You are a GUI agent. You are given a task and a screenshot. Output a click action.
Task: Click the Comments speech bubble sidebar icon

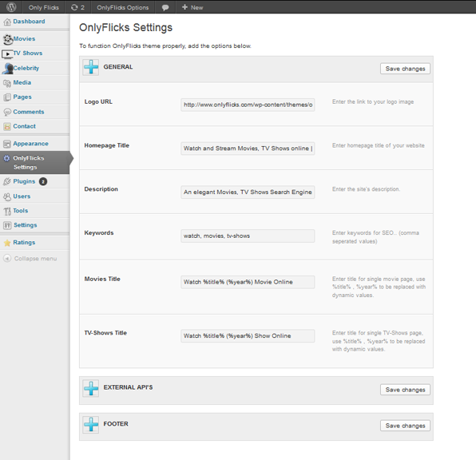(x=7, y=112)
